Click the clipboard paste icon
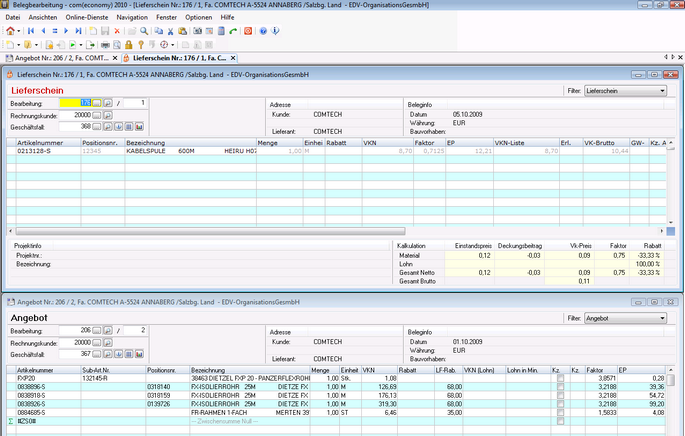Image resolution: width=685 pixels, height=436 pixels. point(183,31)
